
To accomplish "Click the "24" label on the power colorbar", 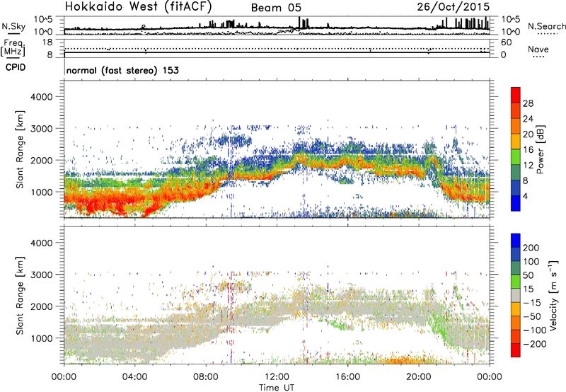I will 528,119.
